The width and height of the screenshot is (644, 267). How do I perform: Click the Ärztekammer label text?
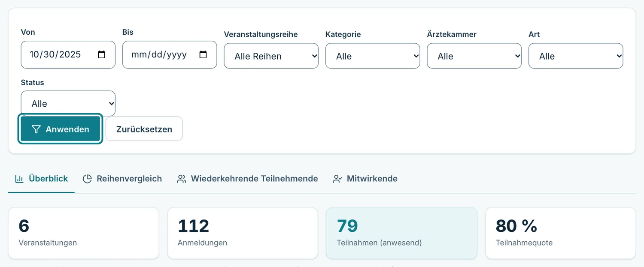(x=452, y=34)
